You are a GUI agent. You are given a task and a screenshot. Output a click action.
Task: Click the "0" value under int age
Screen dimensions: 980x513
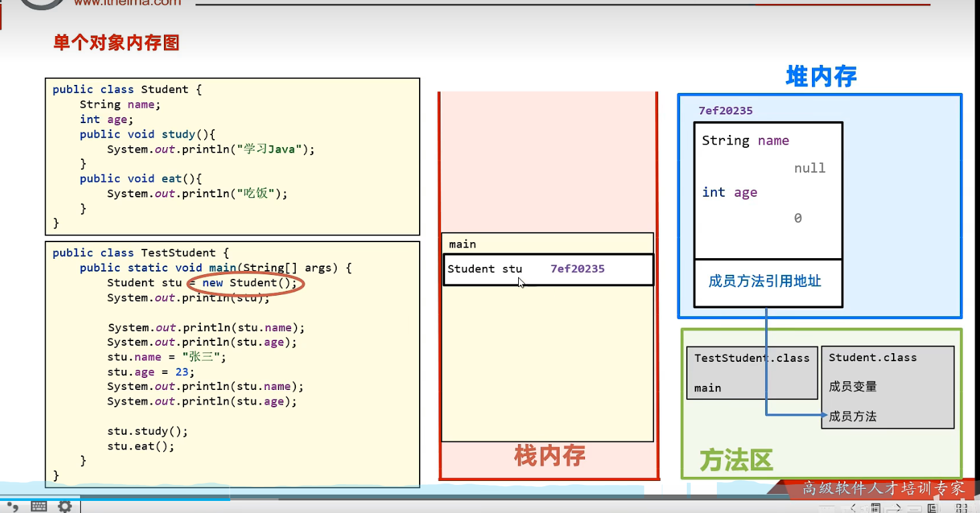(798, 218)
